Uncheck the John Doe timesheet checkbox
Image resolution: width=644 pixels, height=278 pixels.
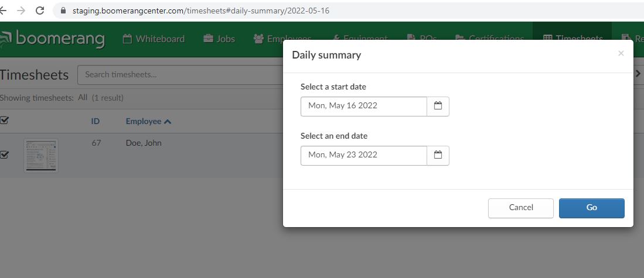point(5,155)
